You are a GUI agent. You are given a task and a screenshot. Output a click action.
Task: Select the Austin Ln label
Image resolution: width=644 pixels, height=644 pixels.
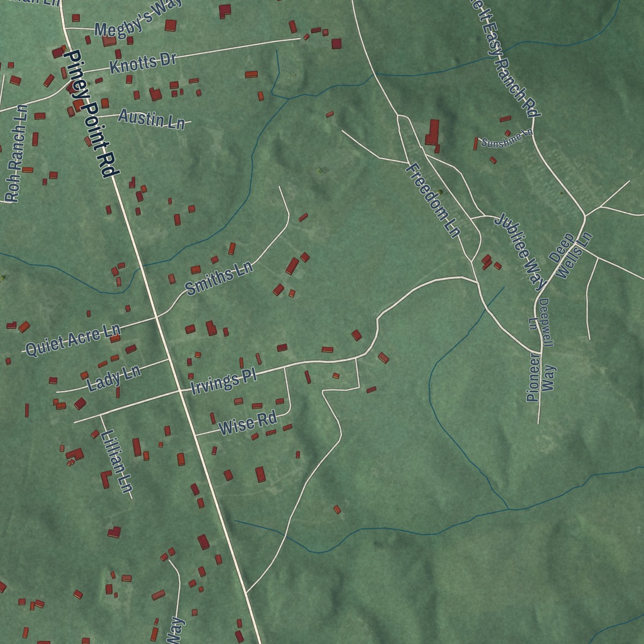(151, 119)
